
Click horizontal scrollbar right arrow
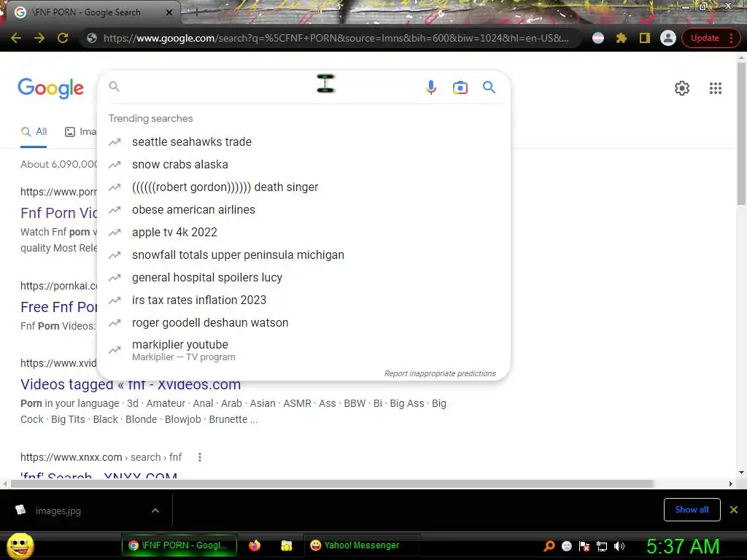tap(731, 484)
